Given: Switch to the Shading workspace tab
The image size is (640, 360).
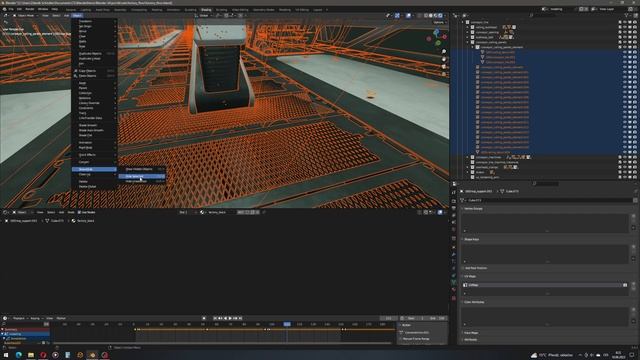Looking at the screenshot, I should (x=206, y=9).
